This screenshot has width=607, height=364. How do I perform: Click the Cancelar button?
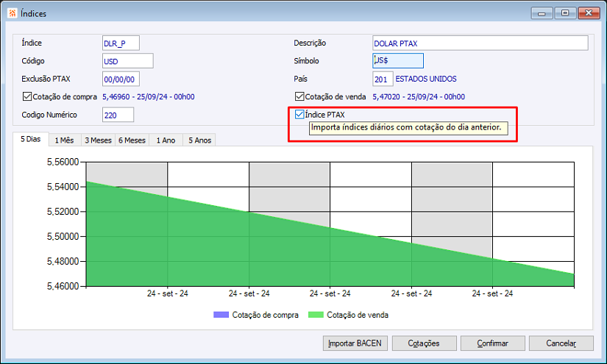tap(561, 343)
